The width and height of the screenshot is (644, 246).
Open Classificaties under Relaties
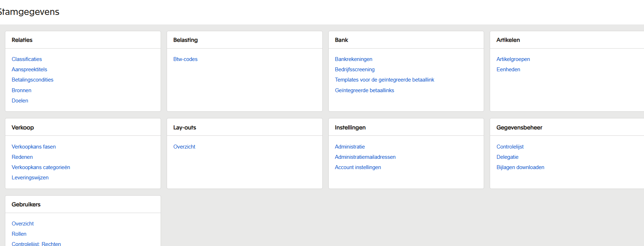click(27, 59)
